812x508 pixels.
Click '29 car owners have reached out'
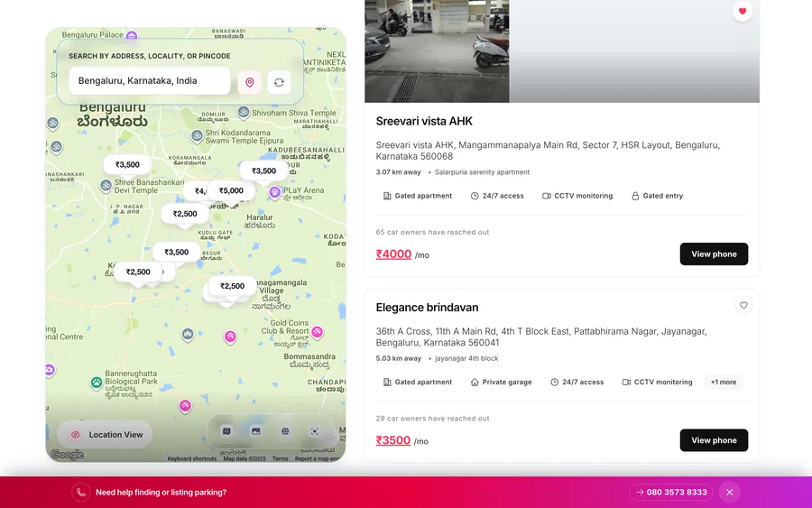[x=432, y=419]
